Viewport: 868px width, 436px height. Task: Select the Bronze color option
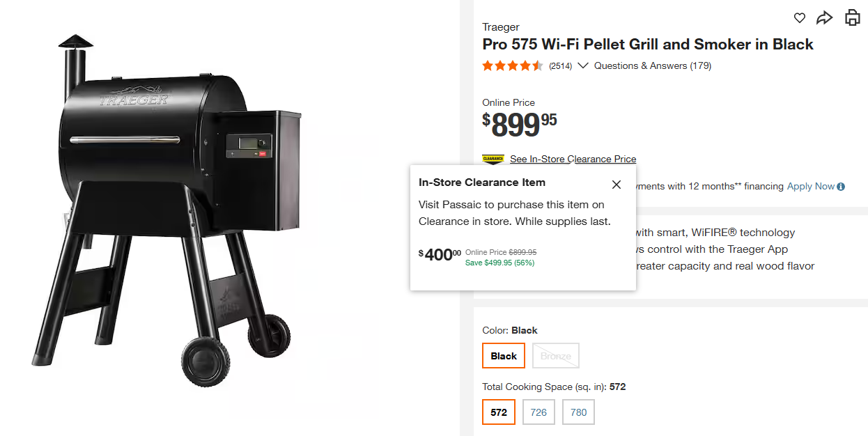[x=556, y=356]
